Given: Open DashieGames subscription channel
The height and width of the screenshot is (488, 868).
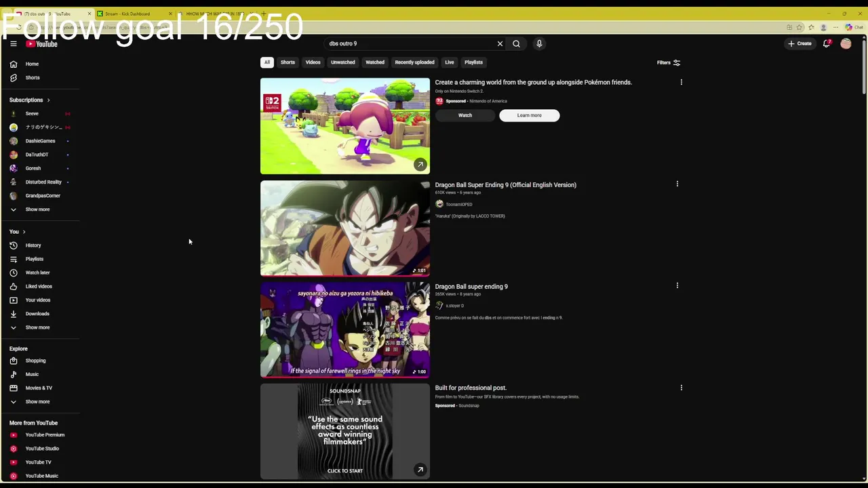Looking at the screenshot, I should click(40, 141).
